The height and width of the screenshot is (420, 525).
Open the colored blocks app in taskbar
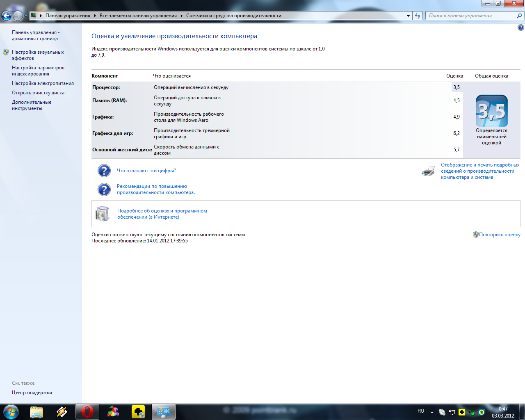coord(113,412)
